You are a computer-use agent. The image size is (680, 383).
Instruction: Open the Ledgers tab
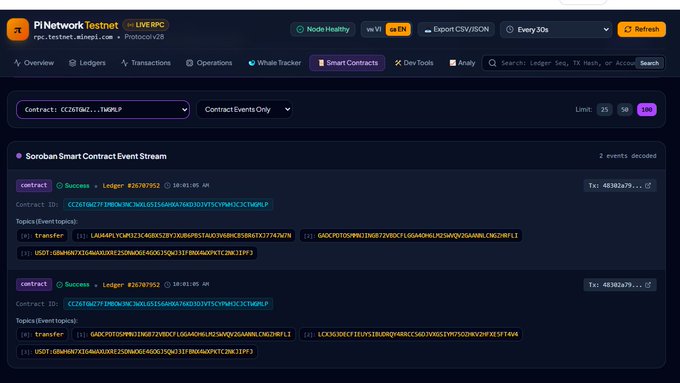tap(87, 63)
